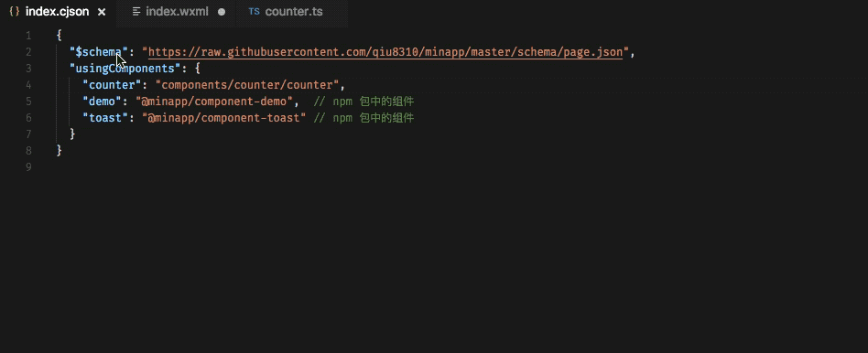
Task: Click the "toast" key on line 6
Action: pos(105,118)
